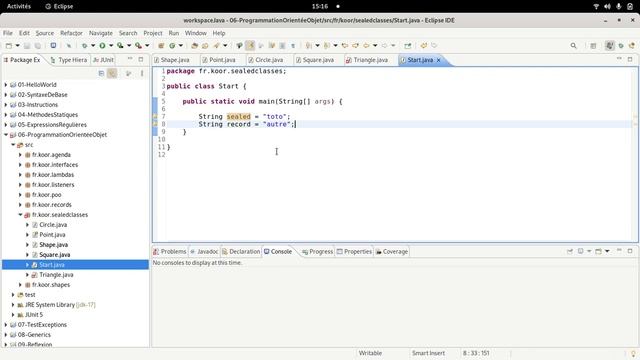This screenshot has width=640, height=360.
Task: Click the Open Perspective icon
Action: (593, 46)
